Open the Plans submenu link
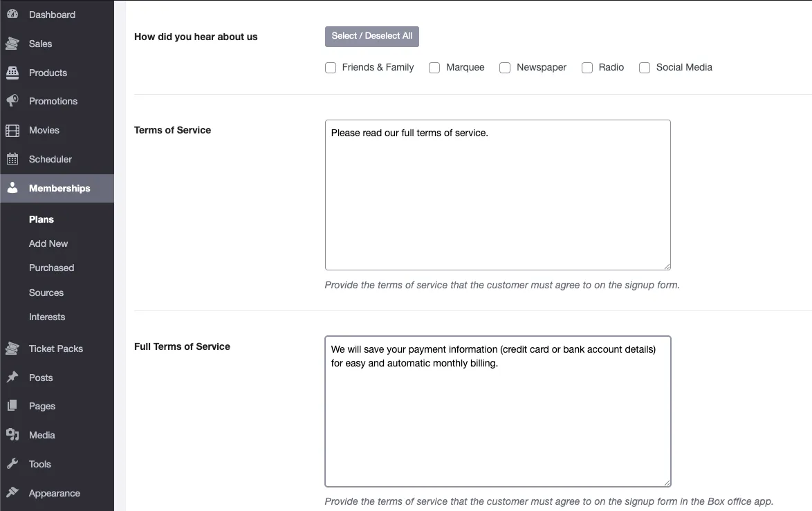The height and width of the screenshot is (511, 812). pyautogui.click(x=41, y=219)
